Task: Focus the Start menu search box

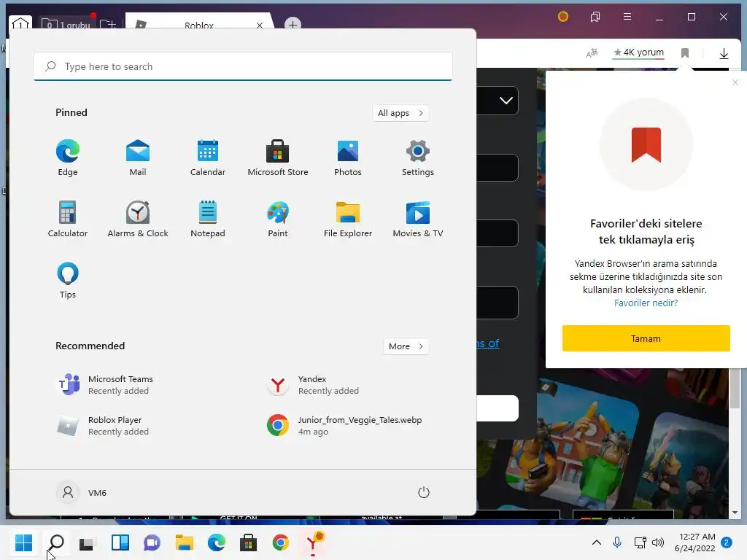Action: pos(243,66)
